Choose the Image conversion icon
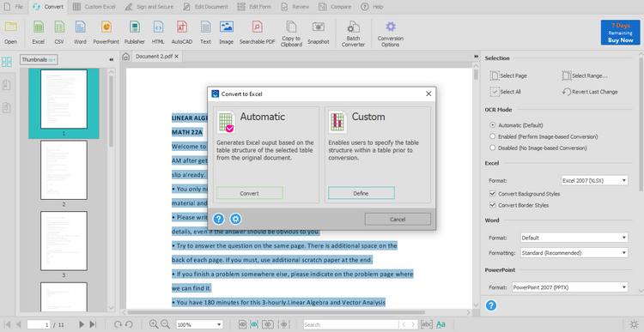 click(227, 27)
